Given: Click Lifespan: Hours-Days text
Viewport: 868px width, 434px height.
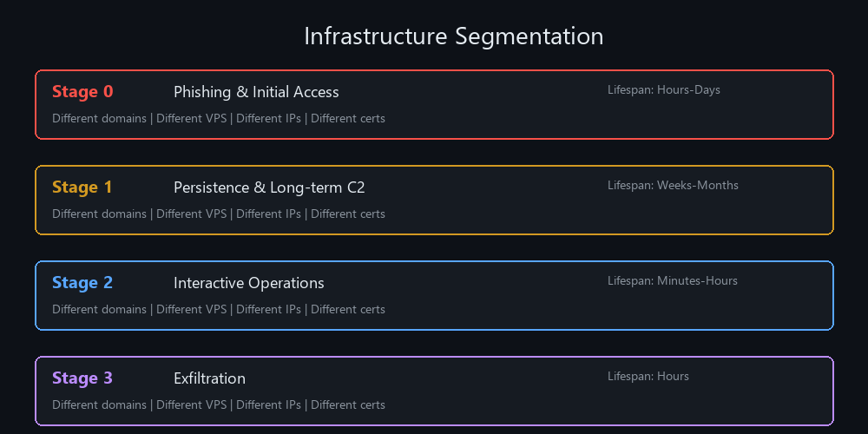Looking at the screenshot, I should 663,89.
